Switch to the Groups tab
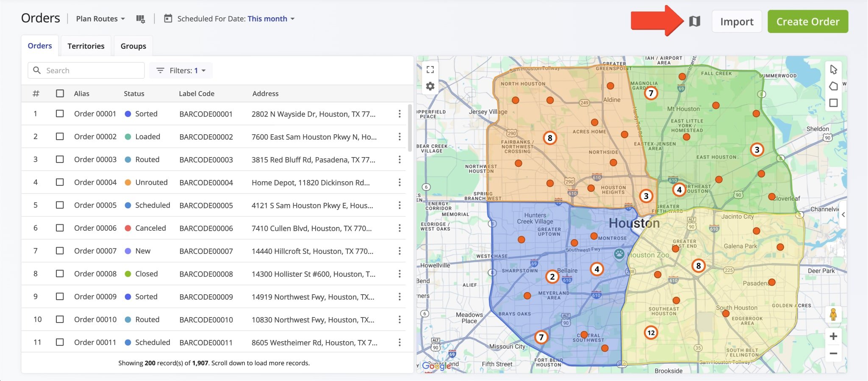868x381 pixels. pyautogui.click(x=133, y=46)
